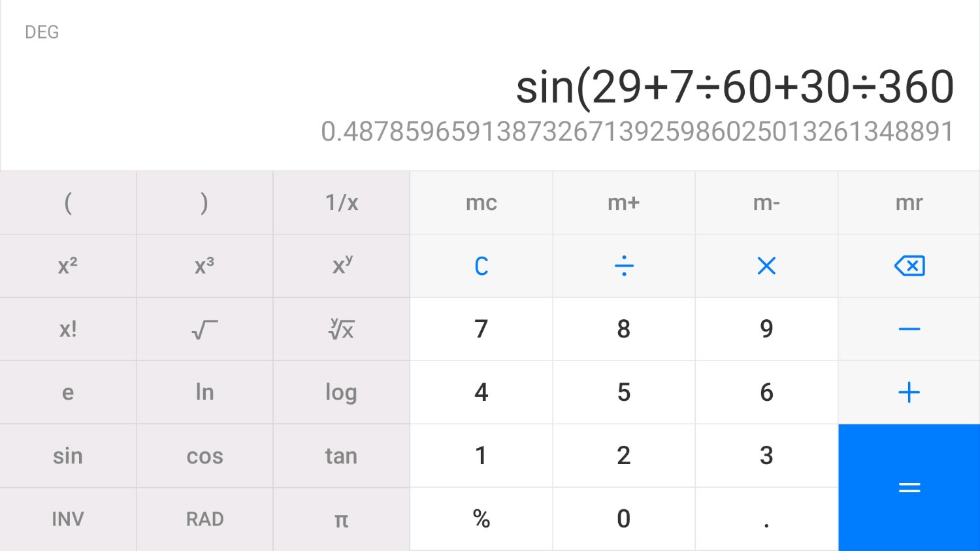Tap the plus operator key

click(909, 392)
